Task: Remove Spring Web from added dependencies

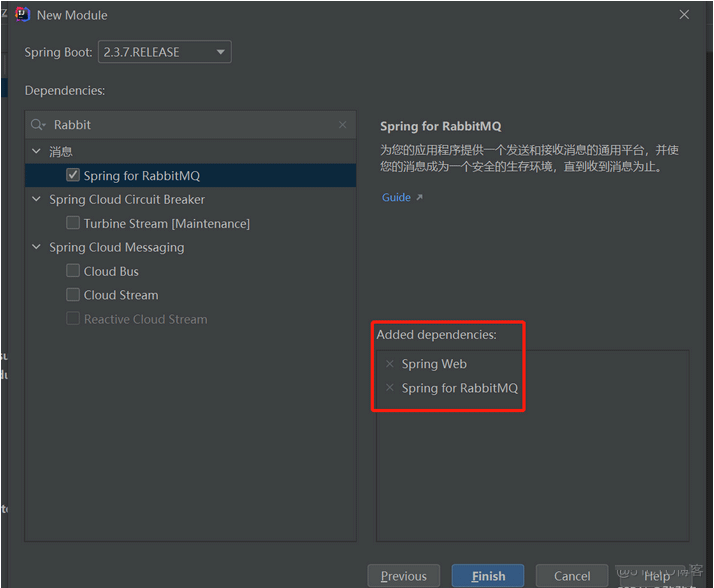Action: pyautogui.click(x=390, y=364)
